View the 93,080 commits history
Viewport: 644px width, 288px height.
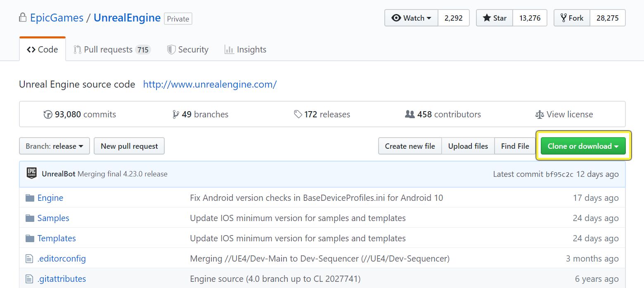coord(80,114)
